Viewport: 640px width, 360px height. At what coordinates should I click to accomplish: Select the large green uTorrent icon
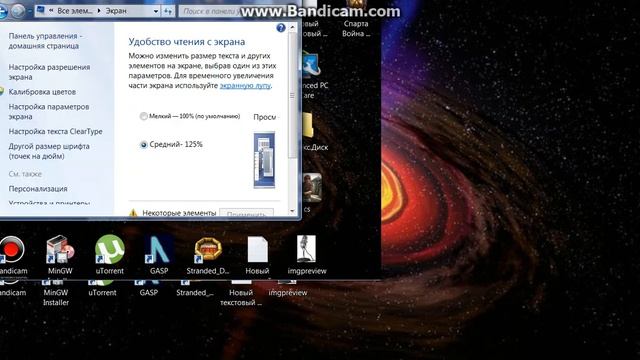109,249
